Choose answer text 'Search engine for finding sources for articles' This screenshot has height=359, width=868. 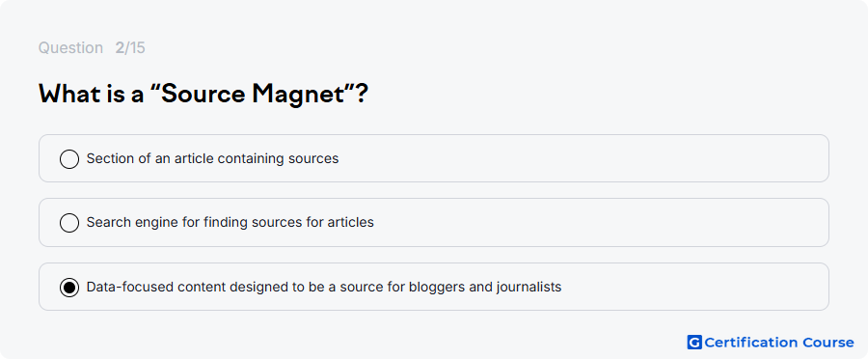click(231, 222)
